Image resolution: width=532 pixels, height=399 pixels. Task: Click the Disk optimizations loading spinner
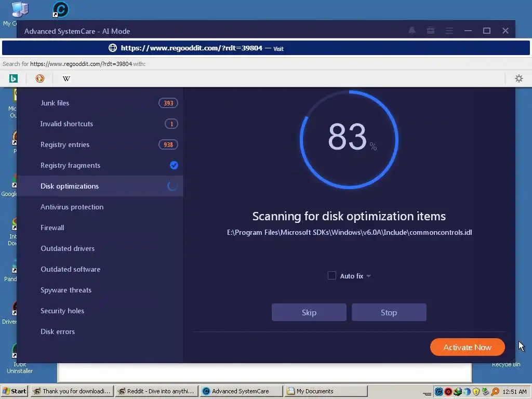[172, 186]
